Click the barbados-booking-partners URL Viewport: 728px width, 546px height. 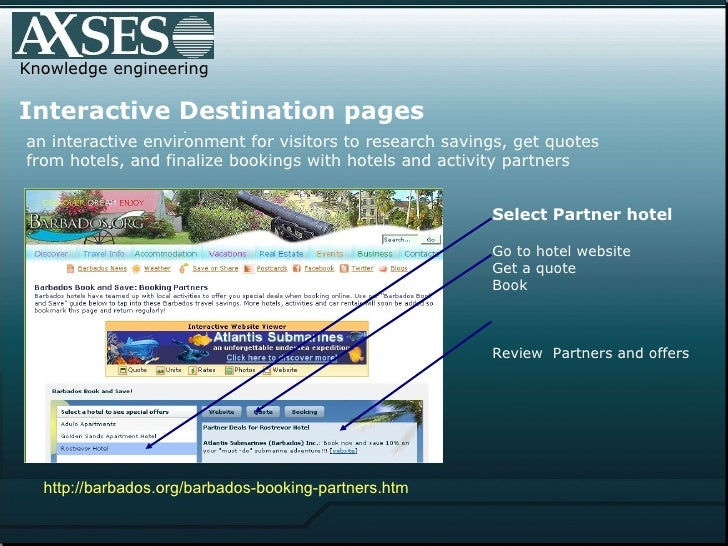click(226, 488)
